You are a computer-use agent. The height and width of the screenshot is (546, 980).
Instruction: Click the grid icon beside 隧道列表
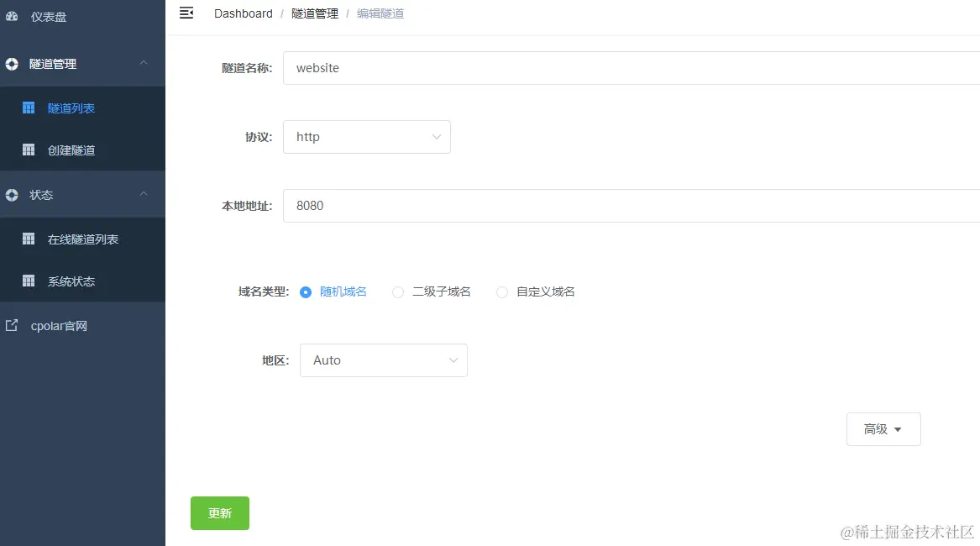pyautogui.click(x=29, y=108)
